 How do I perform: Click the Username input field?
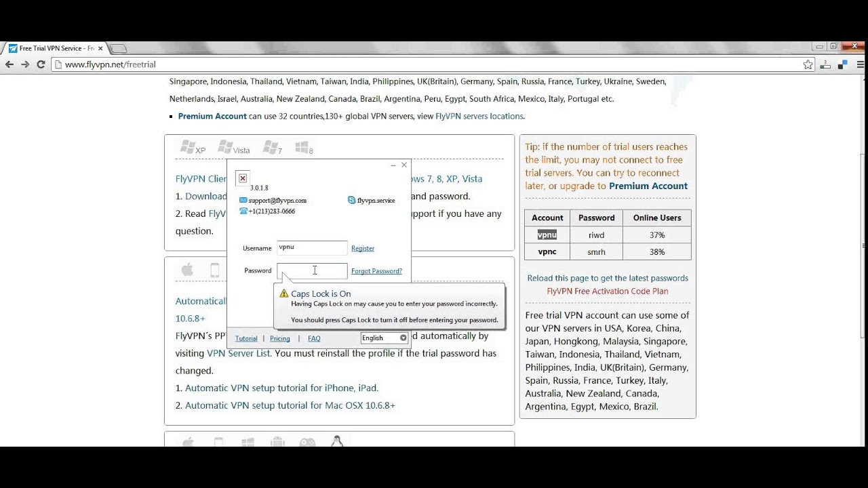point(312,248)
